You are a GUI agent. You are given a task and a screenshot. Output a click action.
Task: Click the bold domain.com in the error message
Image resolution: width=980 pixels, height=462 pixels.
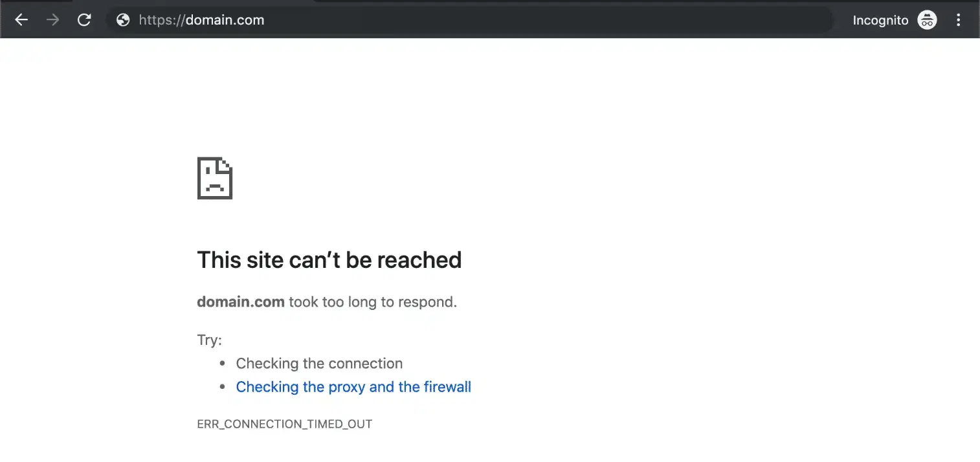[241, 302]
